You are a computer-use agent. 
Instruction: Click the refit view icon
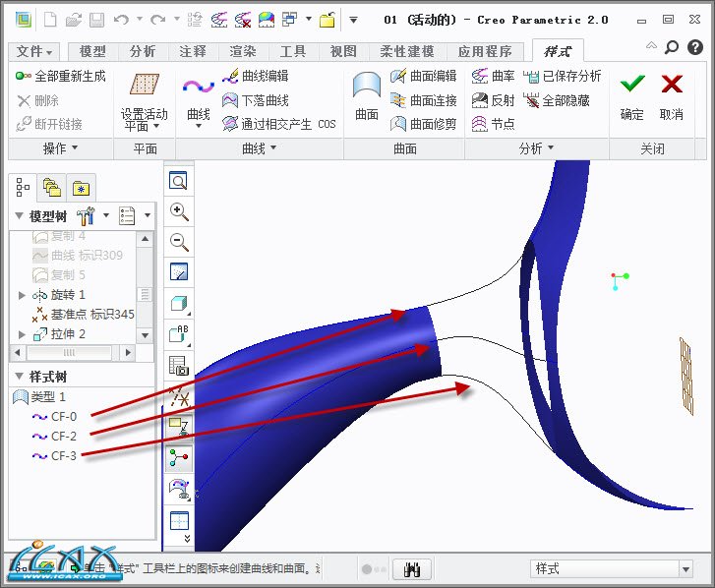179,181
